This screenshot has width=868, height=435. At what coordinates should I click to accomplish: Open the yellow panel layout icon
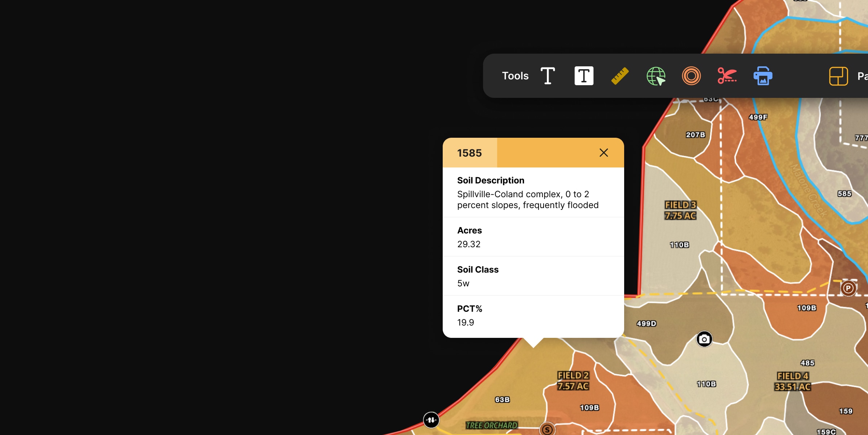(838, 76)
